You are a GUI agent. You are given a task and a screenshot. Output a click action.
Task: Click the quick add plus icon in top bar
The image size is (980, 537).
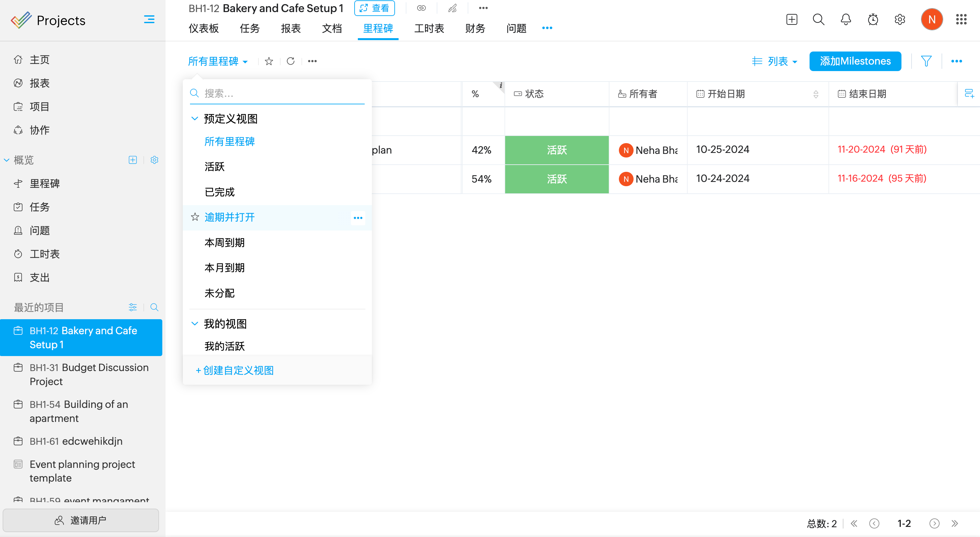click(791, 20)
